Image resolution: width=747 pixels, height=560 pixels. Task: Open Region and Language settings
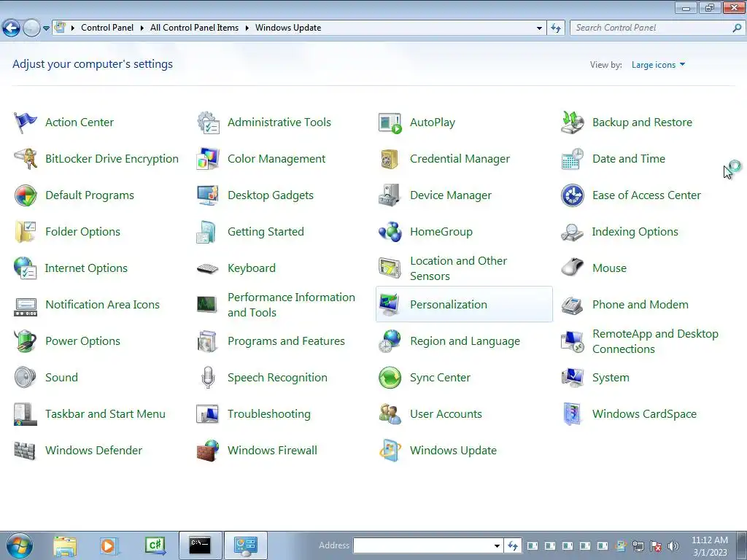(x=465, y=341)
